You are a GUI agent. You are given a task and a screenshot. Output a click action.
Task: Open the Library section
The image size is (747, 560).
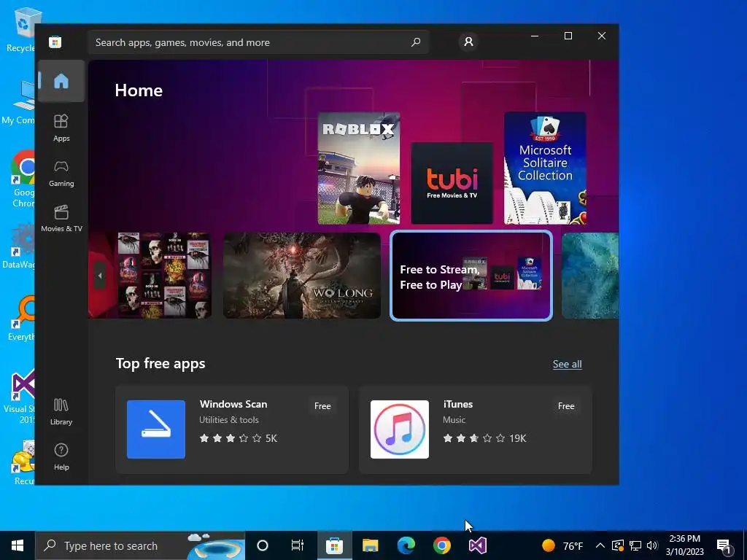pyautogui.click(x=61, y=412)
